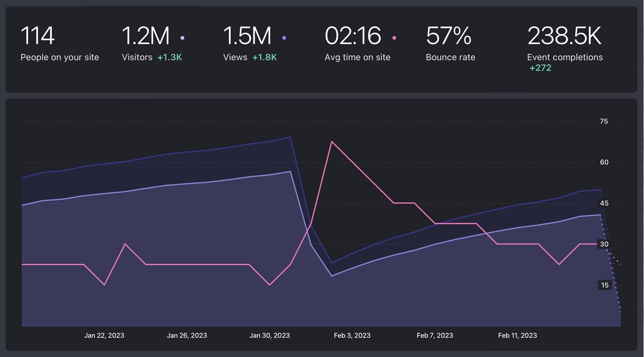The width and height of the screenshot is (644, 357).
Task: Click the +272 event completions change label
Action: click(540, 67)
